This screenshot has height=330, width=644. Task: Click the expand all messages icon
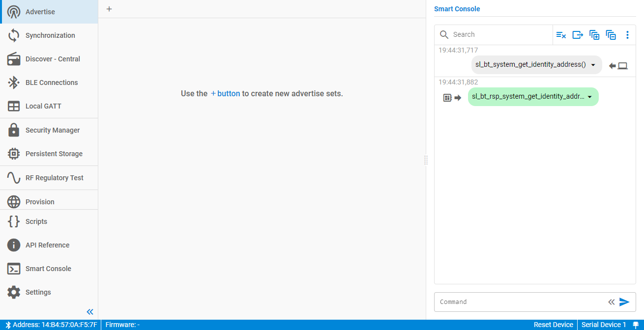[x=594, y=35]
